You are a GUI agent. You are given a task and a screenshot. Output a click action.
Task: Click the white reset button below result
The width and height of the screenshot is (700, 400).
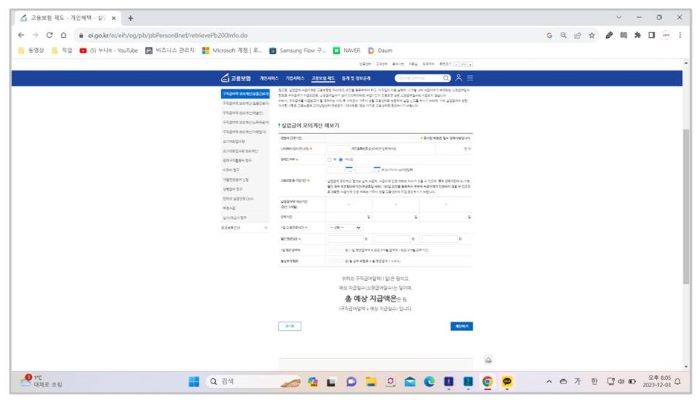pyautogui.click(x=290, y=326)
